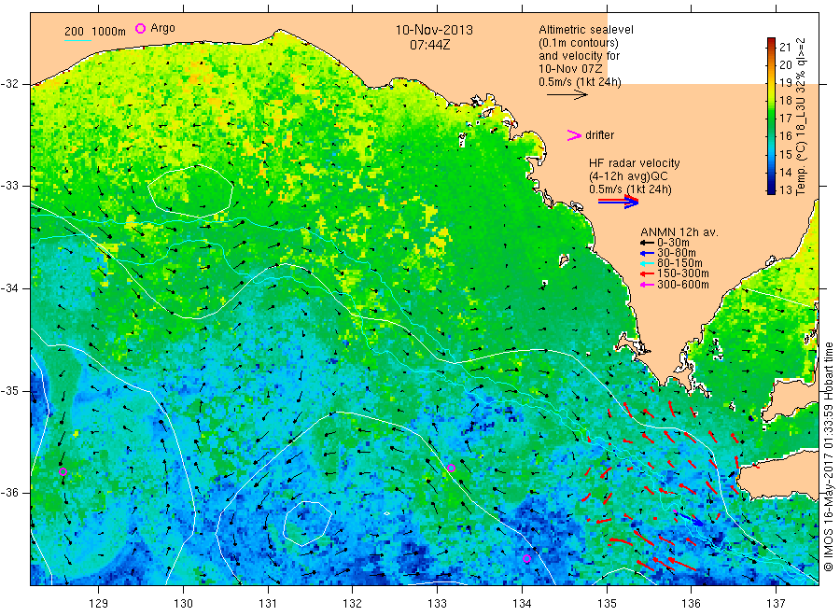Click the vertical IMOS copyright timestamp text
This screenshot has height=616, width=840.
coord(829,457)
